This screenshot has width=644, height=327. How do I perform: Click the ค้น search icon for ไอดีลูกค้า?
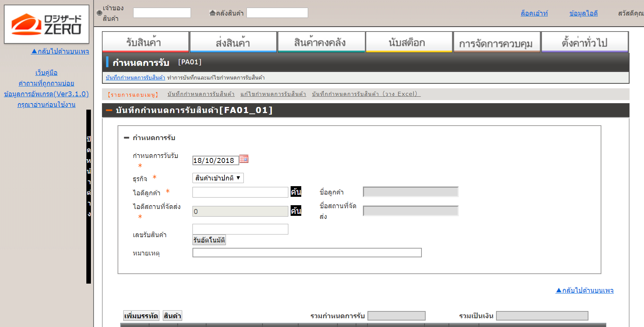click(x=296, y=192)
